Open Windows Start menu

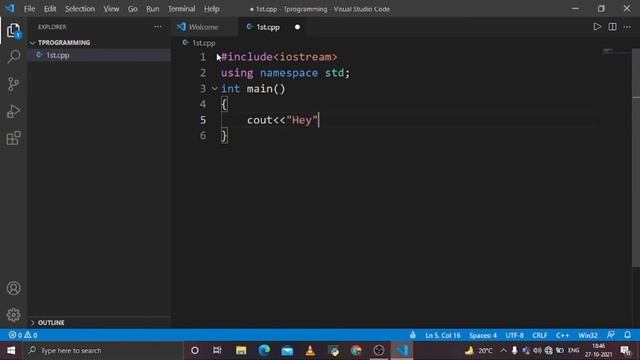[x=11, y=350]
